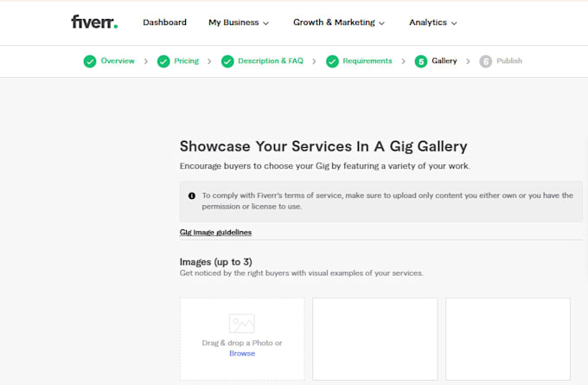The width and height of the screenshot is (588, 385).
Task: Switch to the Pricing step tab
Action: pos(187,61)
